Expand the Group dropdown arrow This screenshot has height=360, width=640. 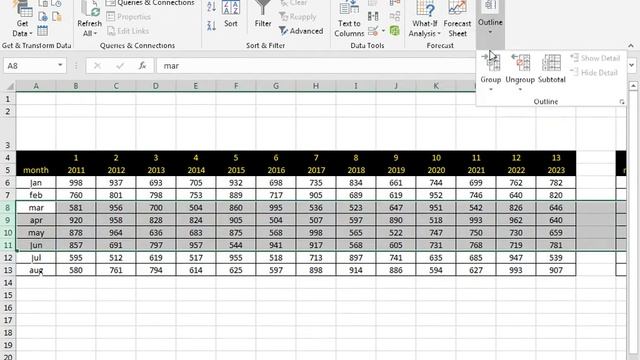[491, 89]
